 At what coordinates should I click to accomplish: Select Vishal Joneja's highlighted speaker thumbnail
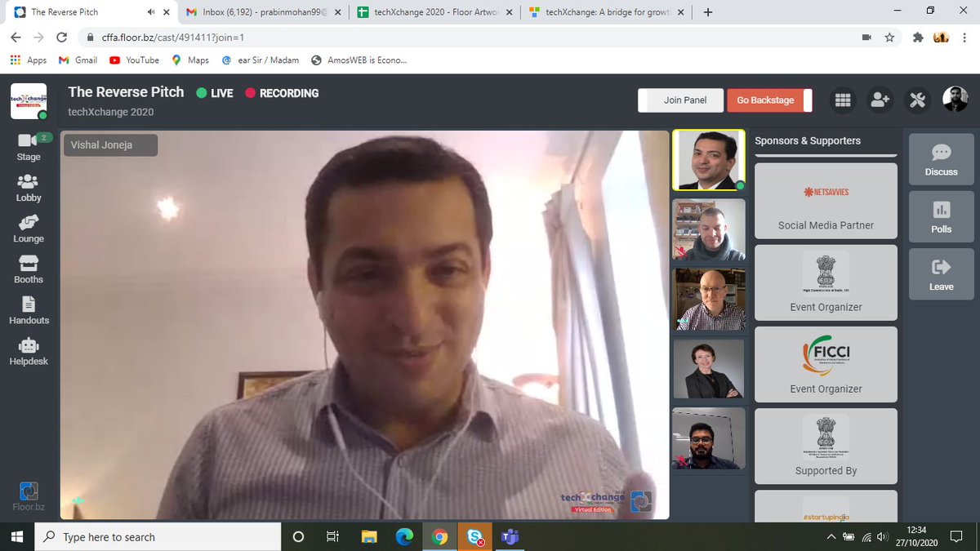point(708,161)
